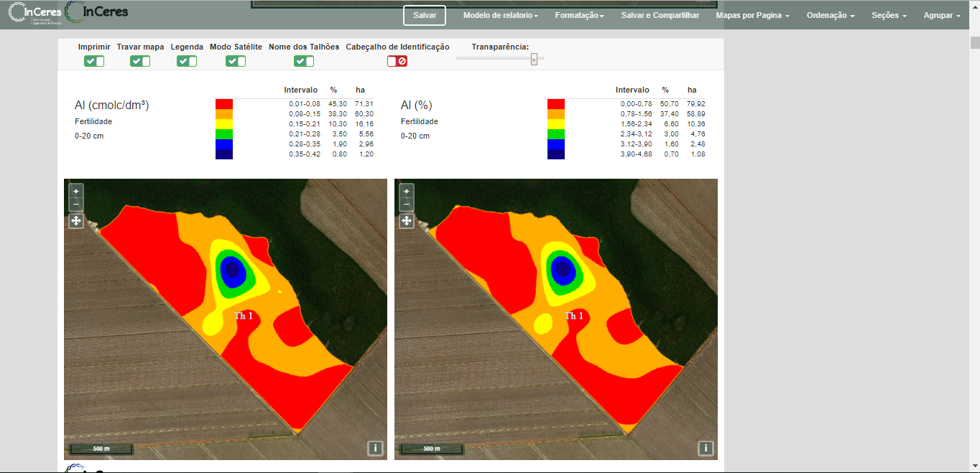The height and width of the screenshot is (473, 980).
Task: Zoom in on the right map
Action: pyautogui.click(x=407, y=191)
